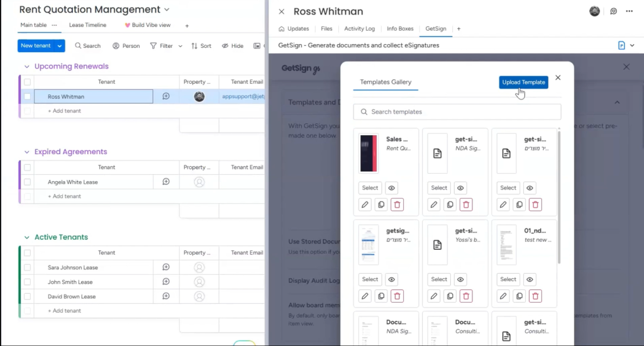Click Add tenant in Active Tenants
Viewport: 644px width, 346px height.
point(65,311)
